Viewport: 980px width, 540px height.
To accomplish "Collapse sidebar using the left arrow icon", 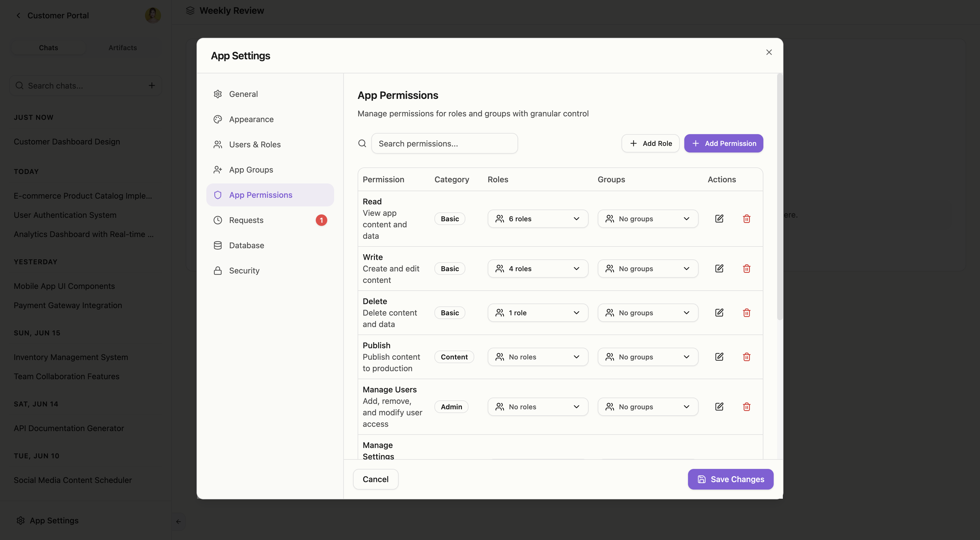I will tap(179, 521).
